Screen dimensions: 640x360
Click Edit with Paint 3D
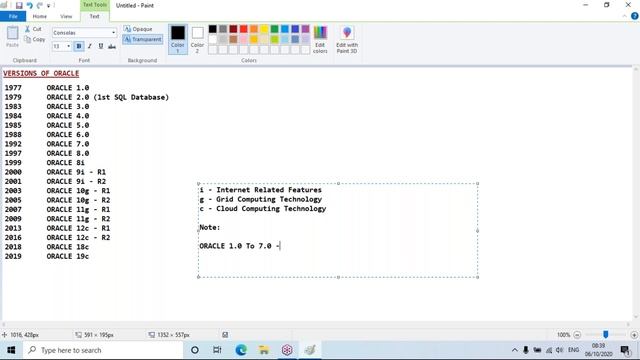click(x=347, y=39)
